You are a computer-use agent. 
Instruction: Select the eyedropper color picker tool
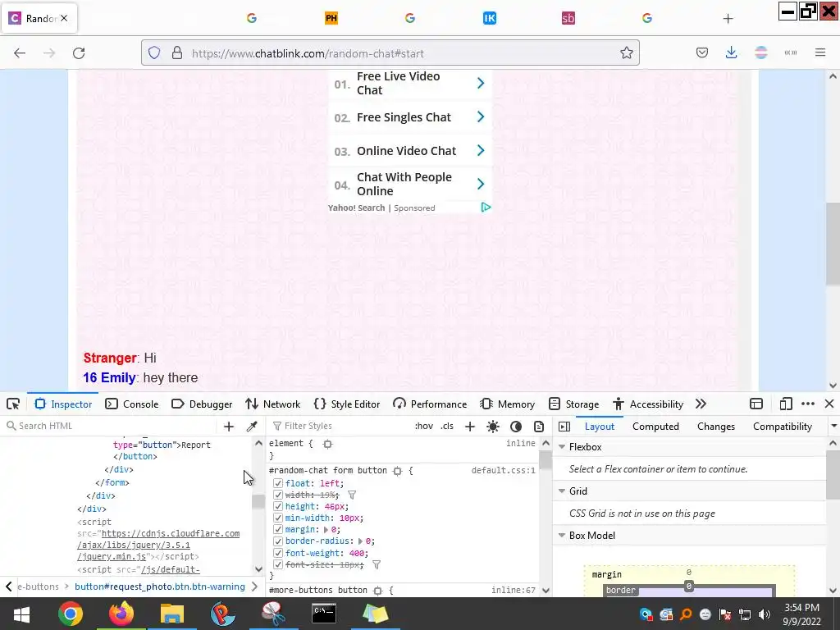click(x=251, y=426)
